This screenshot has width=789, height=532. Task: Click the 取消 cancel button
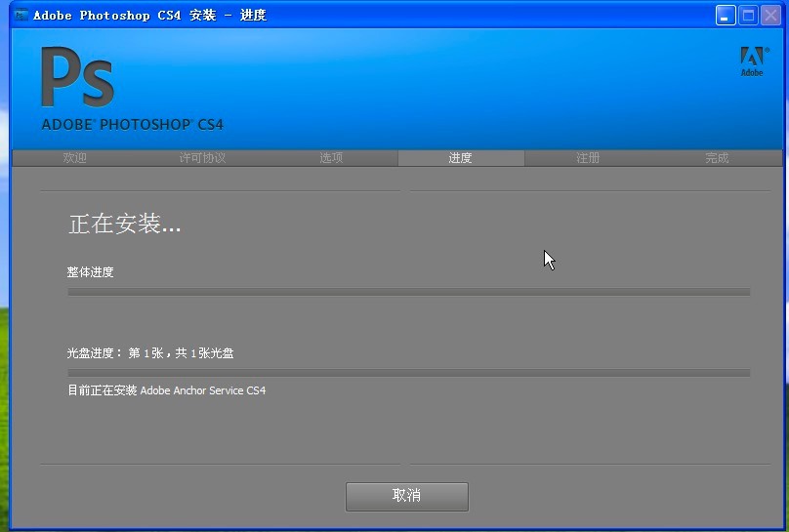406,496
